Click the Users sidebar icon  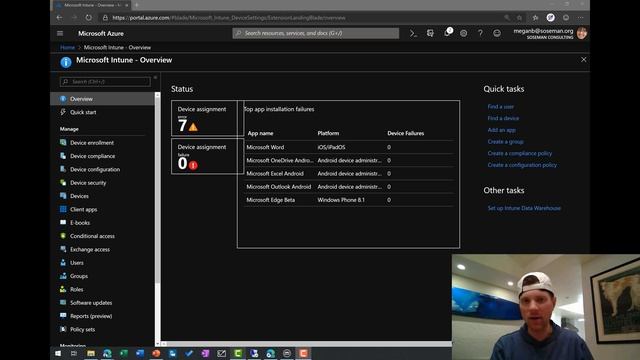tap(63, 262)
